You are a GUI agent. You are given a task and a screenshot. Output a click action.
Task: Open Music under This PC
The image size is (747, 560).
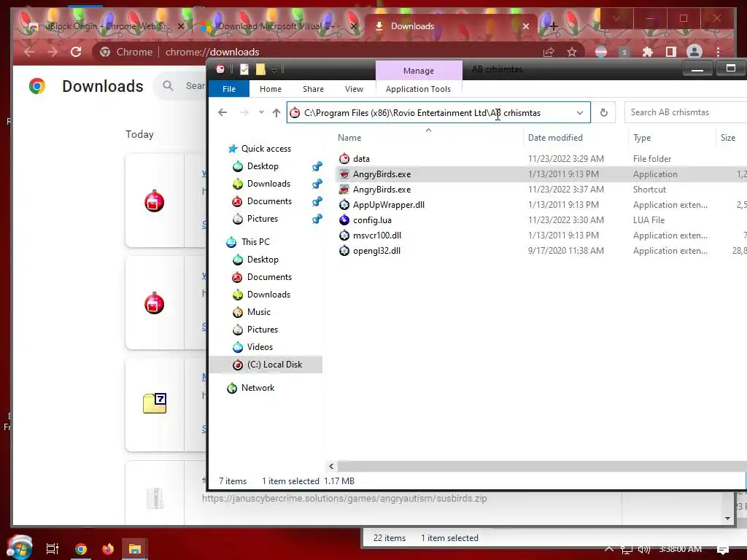(259, 312)
